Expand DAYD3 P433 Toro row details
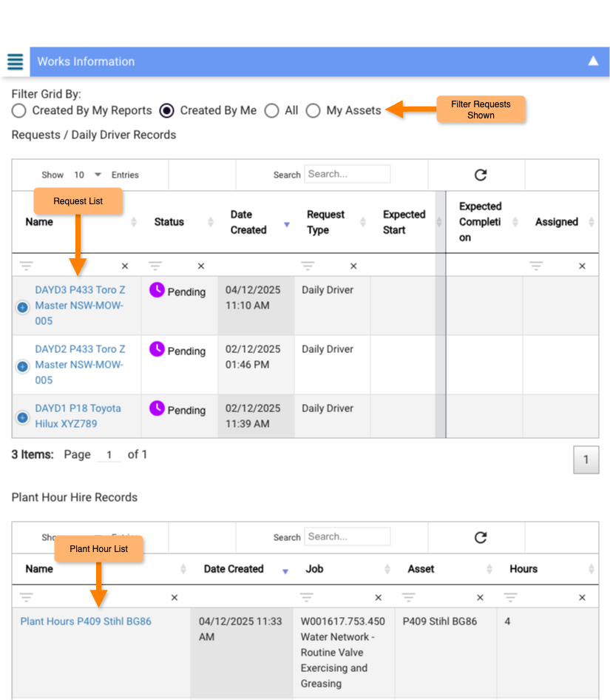 point(22,307)
